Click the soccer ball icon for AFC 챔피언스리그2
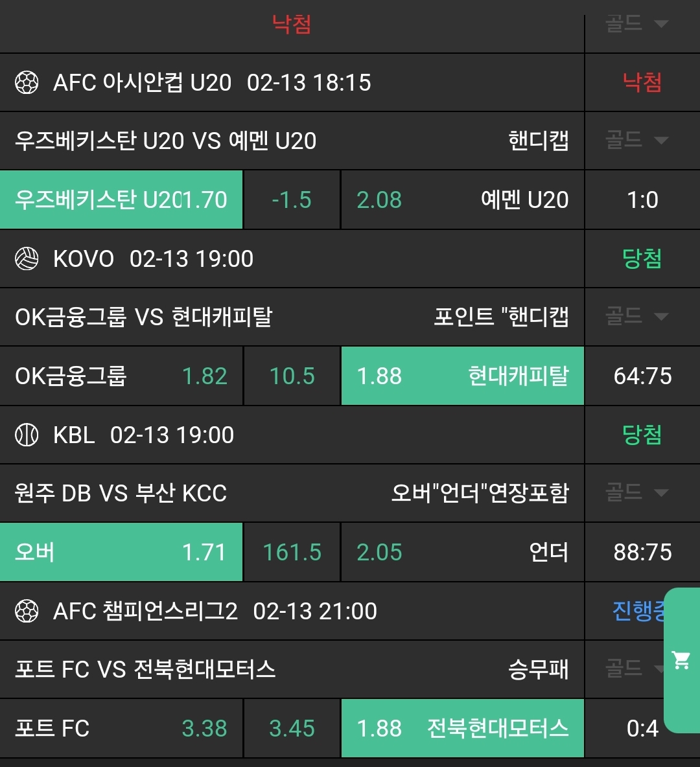 (x=27, y=612)
